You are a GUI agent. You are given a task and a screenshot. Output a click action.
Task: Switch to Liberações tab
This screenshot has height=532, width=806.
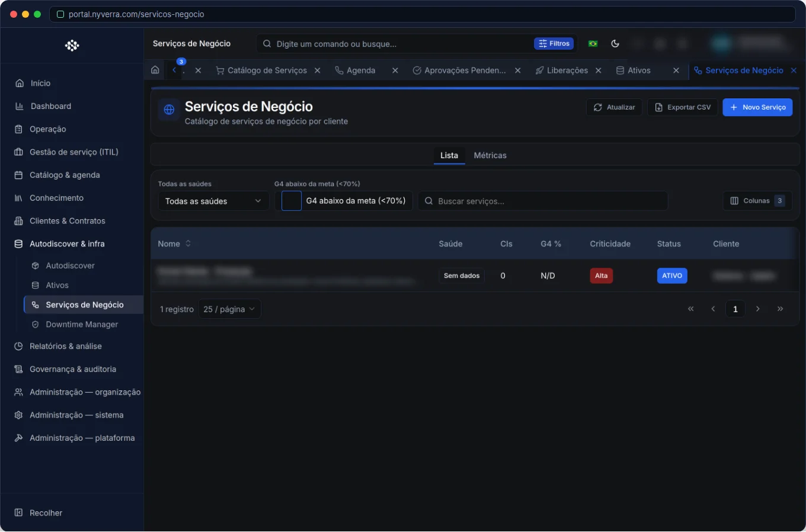561,70
